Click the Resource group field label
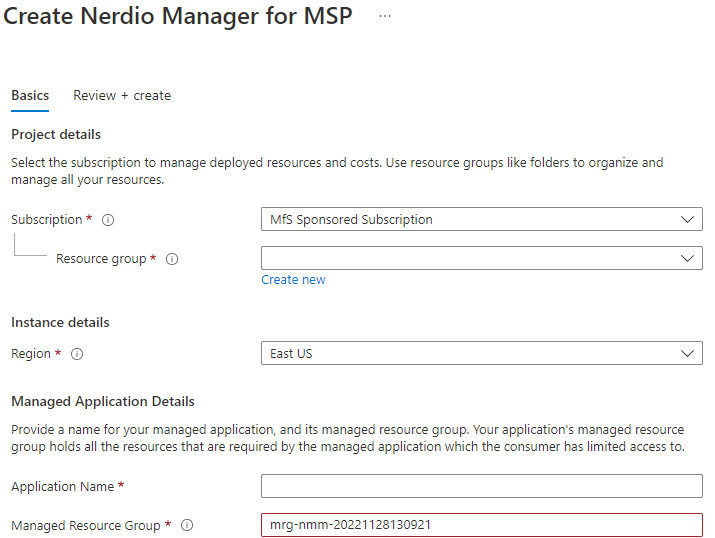Screen dimensions: 715x538 101,259
